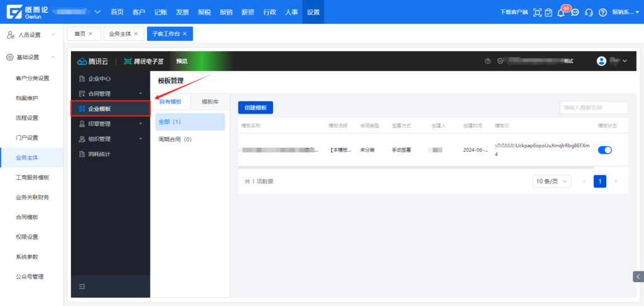The height and width of the screenshot is (306, 644).
Task: Open the 薪资 top menu
Action: tap(248, 12)
